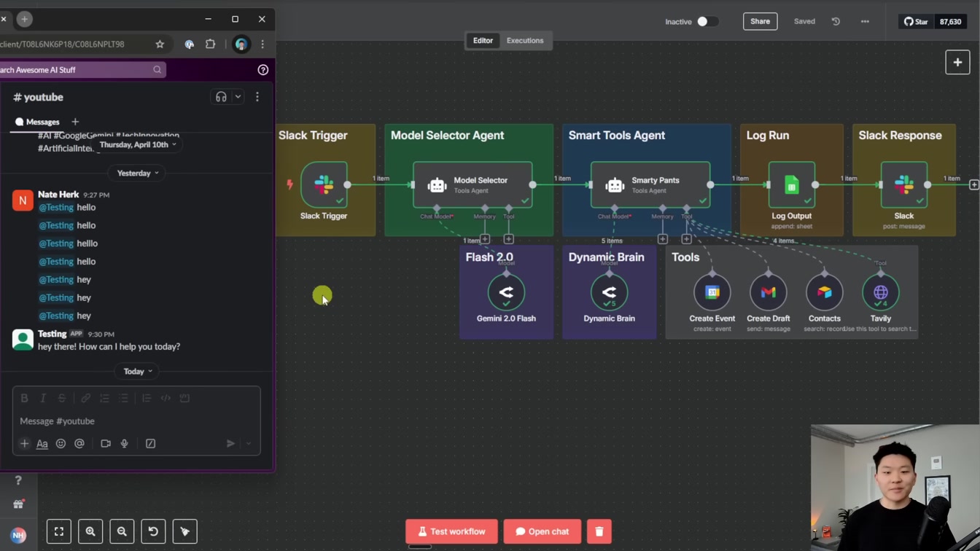Open the Tavily search tool node
Viewport: 980px width, 551px height.
coord(881,292)
